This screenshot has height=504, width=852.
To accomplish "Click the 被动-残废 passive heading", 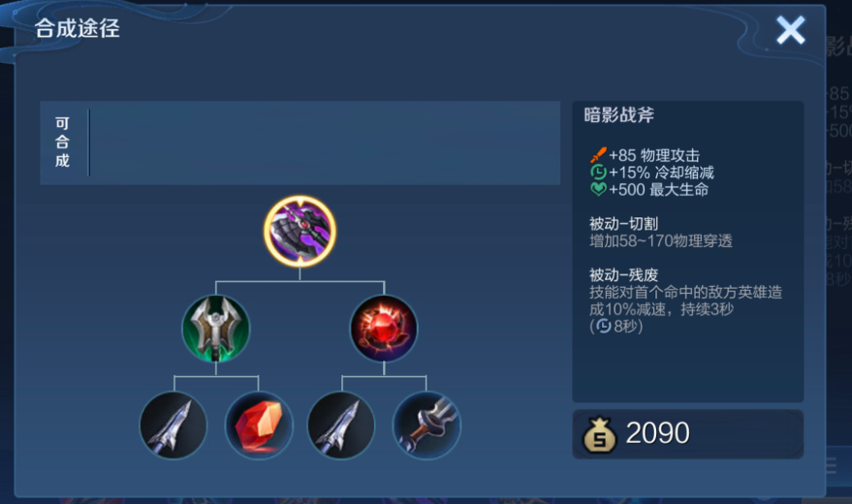I will pos(623,275).
